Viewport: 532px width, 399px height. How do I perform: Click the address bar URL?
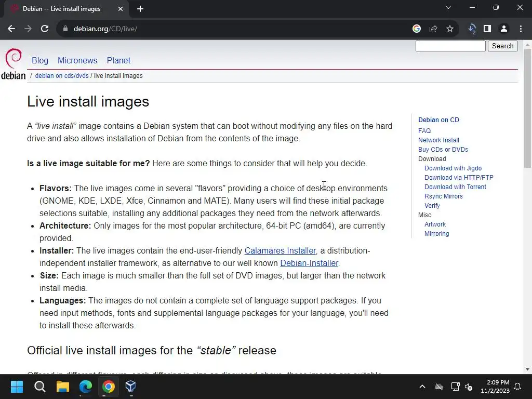pyautogui.click(x=105, y=29)
